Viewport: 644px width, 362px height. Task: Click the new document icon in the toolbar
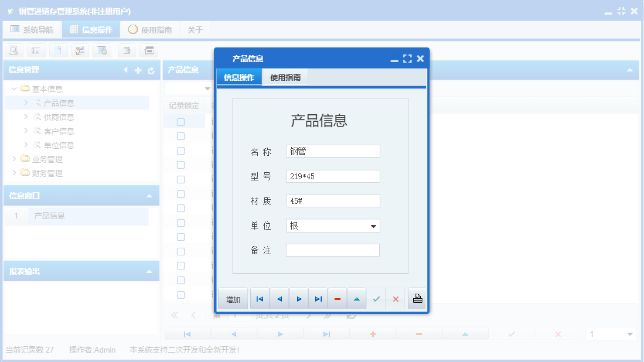[57, 50]
